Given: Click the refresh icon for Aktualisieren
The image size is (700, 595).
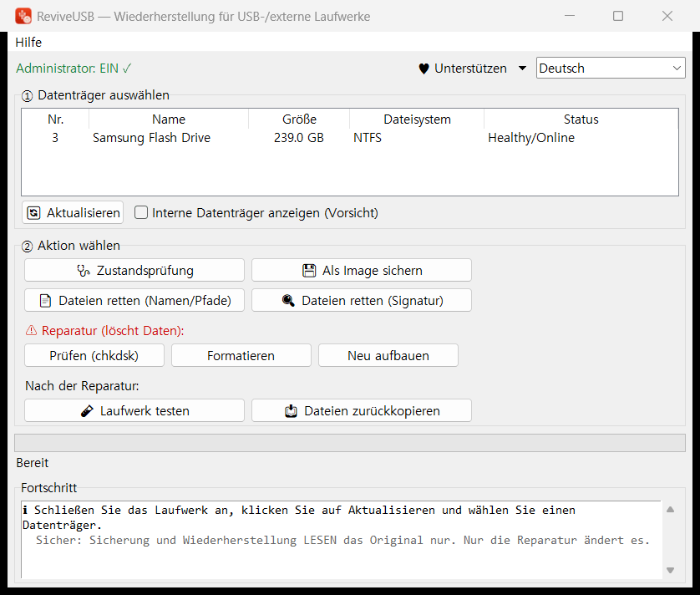Looking at the screenshot, I should [34, 212].
